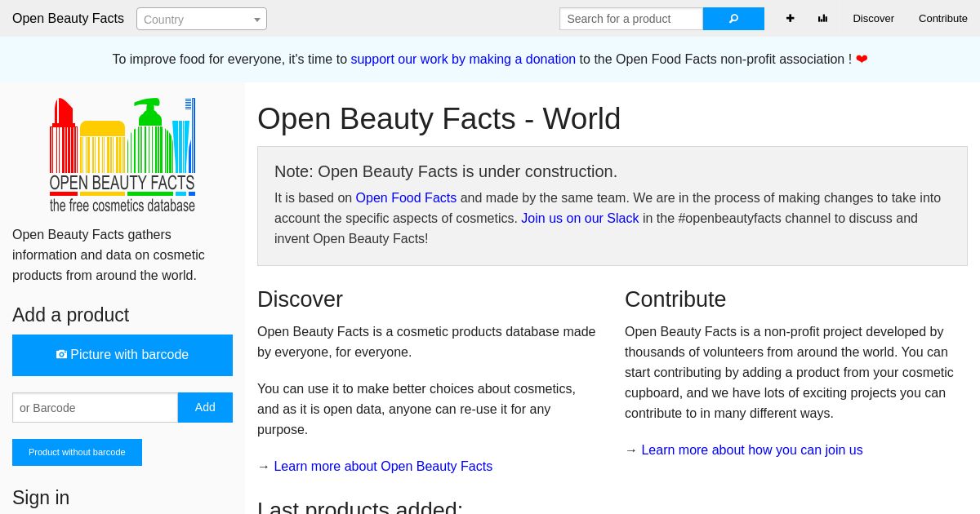Click the Discover section heading
Screen dimensions: 980x514
(x=300, y=299)
